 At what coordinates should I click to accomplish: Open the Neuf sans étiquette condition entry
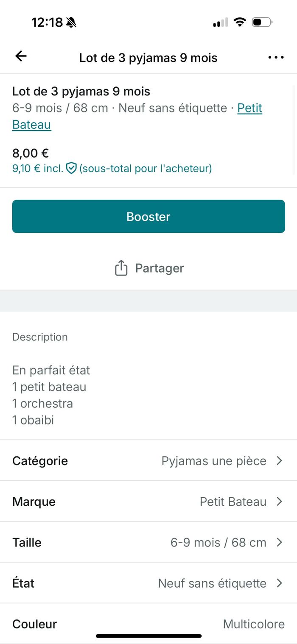click(212, 583)
